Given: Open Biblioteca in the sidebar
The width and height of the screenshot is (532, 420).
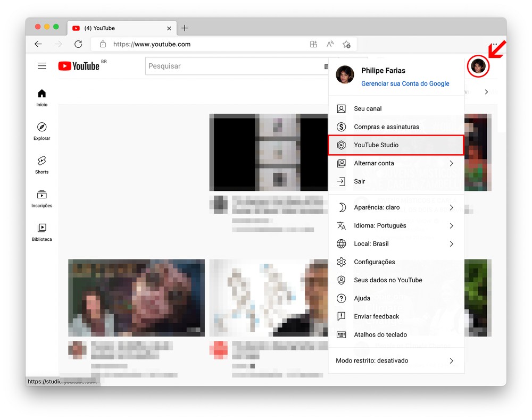Looking at the screenshot, I should coord(42,232).
